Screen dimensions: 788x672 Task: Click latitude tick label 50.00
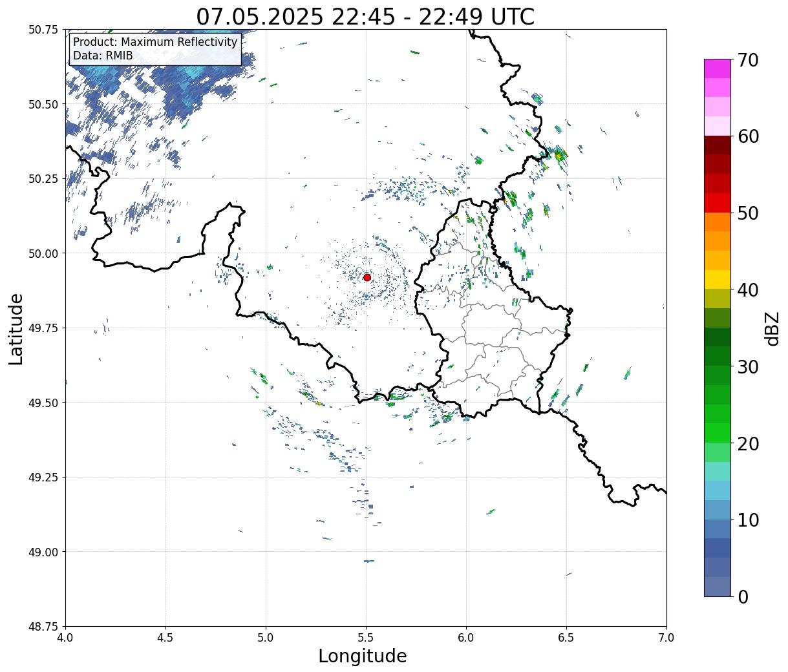43,253
